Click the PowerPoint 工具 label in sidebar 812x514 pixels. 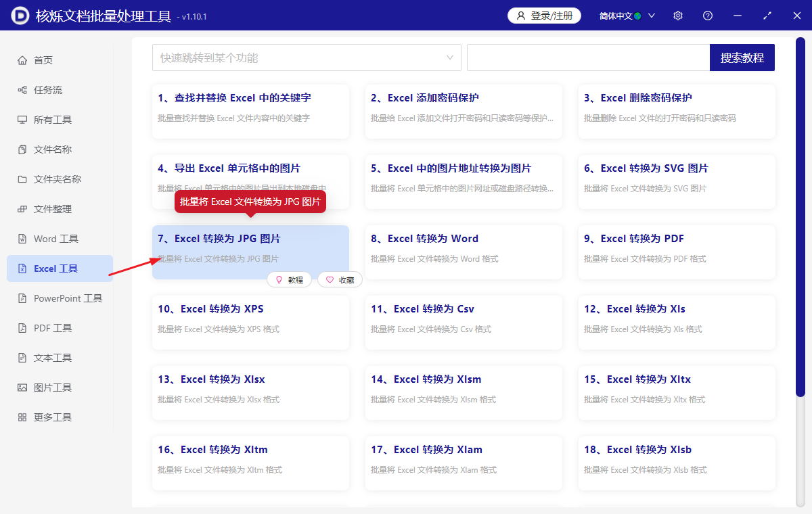tap(68, 298)
